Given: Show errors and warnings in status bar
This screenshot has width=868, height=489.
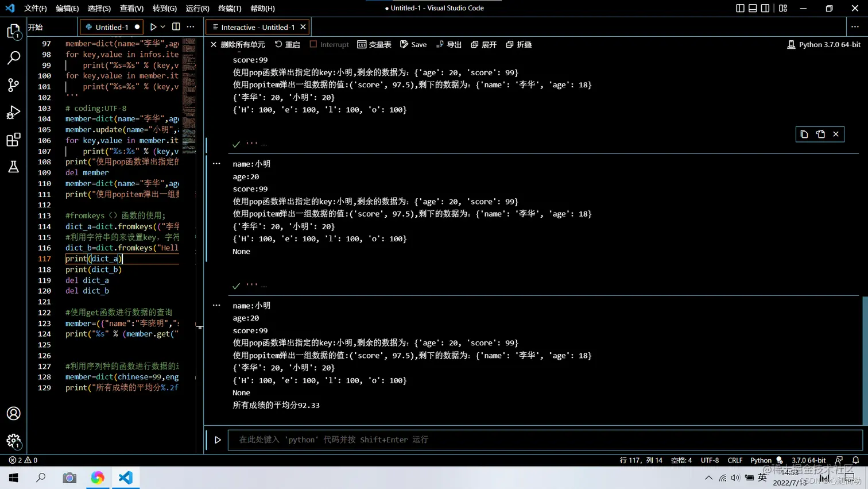Looking at the screenshot, I should pos(23,460).
